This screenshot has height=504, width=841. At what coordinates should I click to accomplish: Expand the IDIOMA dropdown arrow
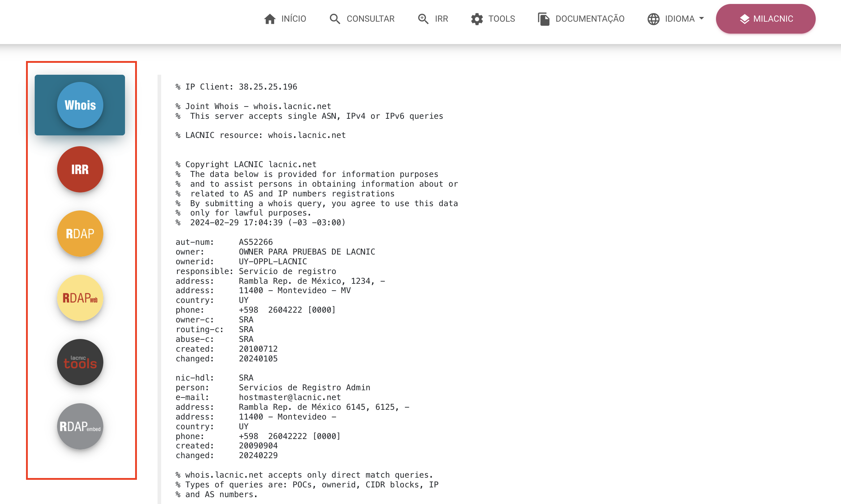point(702,18)
